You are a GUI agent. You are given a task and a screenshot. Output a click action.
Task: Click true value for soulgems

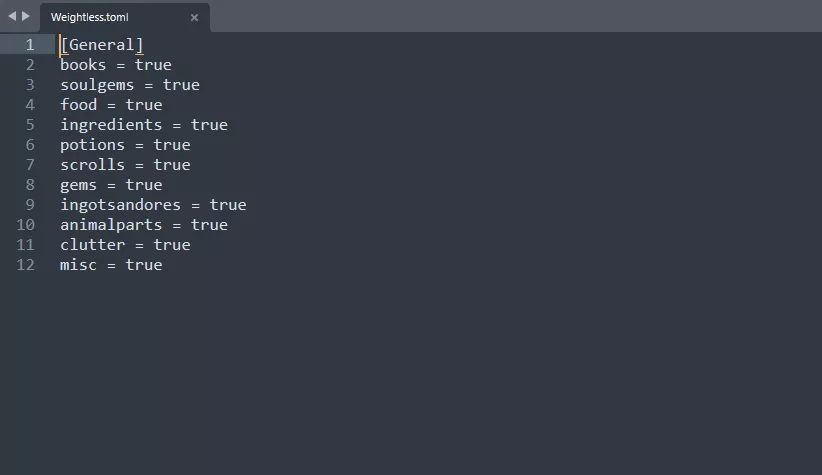tap(181, 85)
